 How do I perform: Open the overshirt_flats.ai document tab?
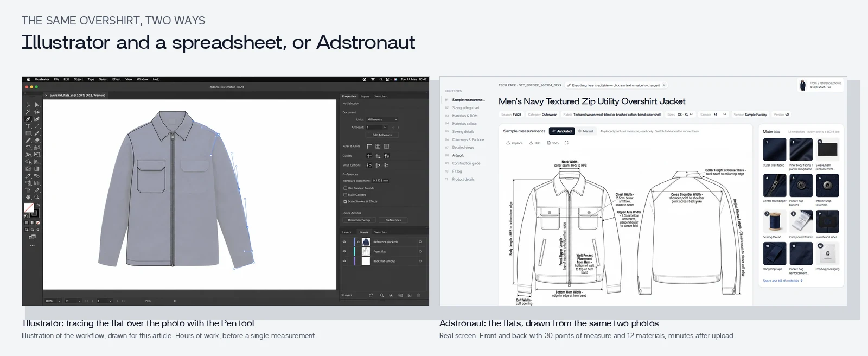tap(75, 95)
